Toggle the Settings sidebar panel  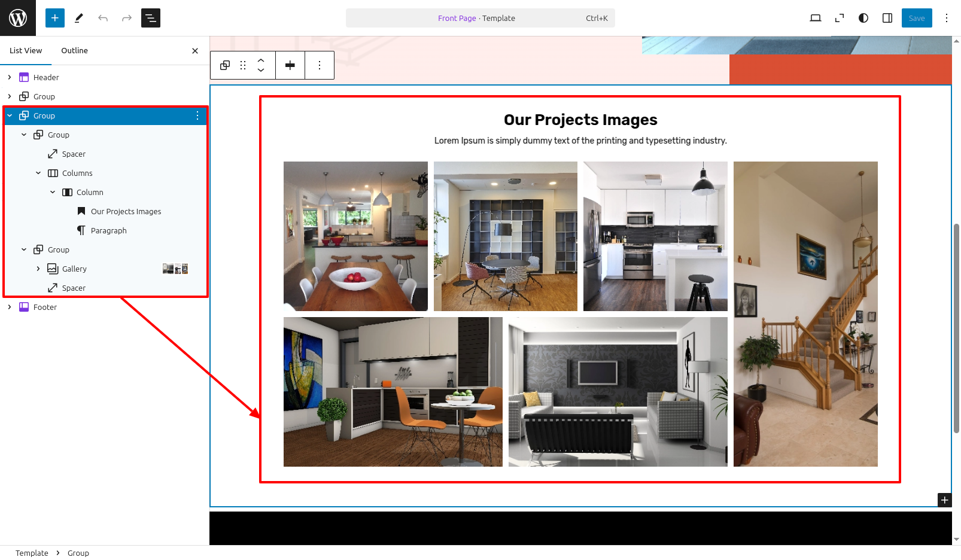[887, 18]
